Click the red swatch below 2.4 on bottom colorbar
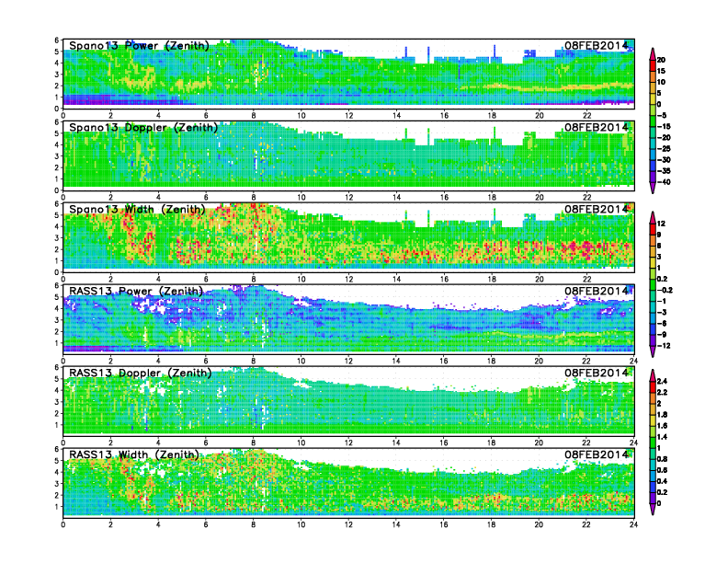The height and width of the screenshot is (563, 728). (653, 386)
